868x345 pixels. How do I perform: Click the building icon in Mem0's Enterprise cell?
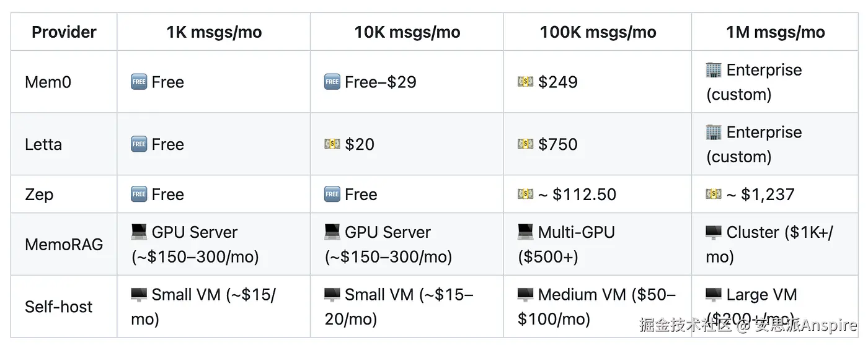coord(714,70)
